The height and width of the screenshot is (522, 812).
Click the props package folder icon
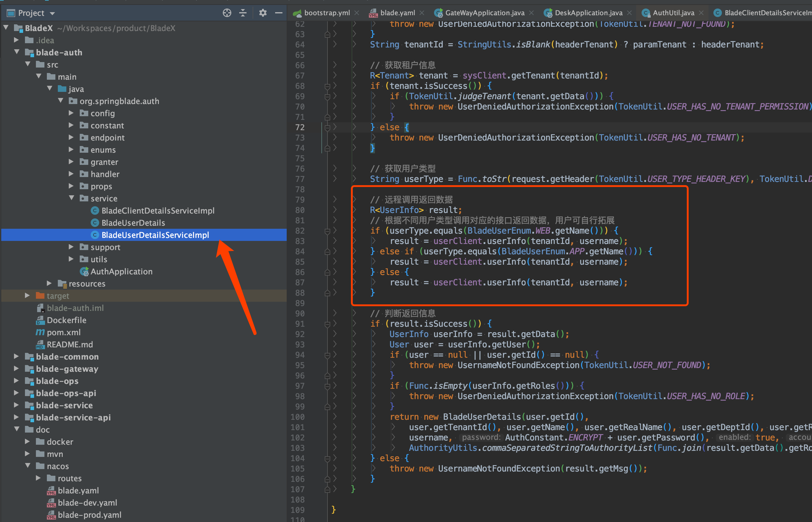(84, 186)
